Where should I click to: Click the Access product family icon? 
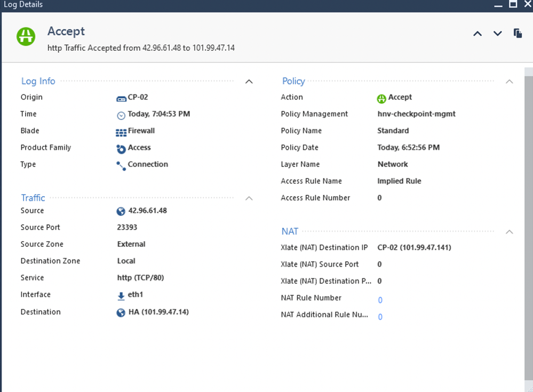coord(121,149)
